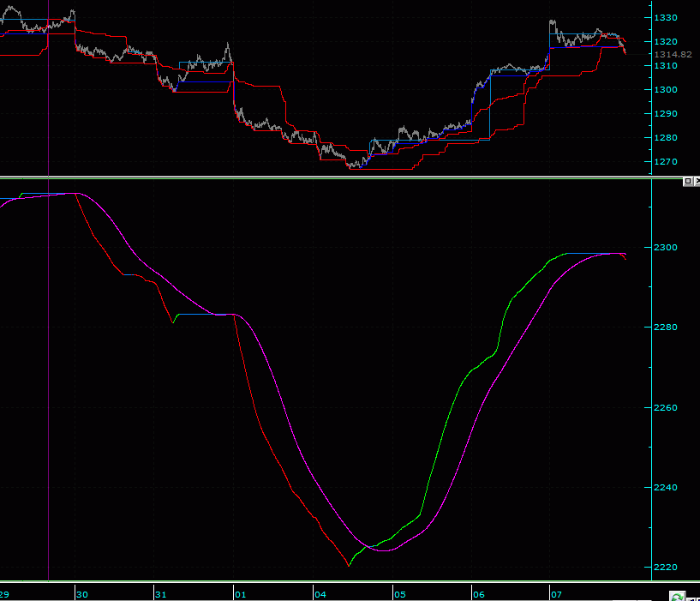Image resolution: width=700 pixels, height=601 pixels.
Task: Click the 1270 price axis label
Action: [x=666, y=162]
